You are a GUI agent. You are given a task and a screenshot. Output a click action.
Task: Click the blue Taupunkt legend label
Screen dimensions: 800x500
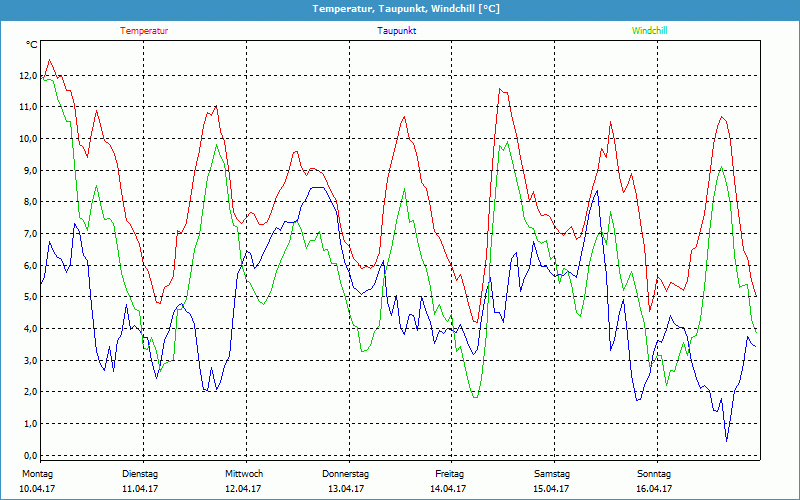(396, 31)
